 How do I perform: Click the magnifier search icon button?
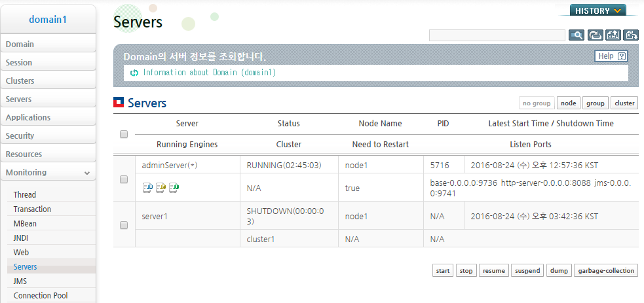pos(577,35)
